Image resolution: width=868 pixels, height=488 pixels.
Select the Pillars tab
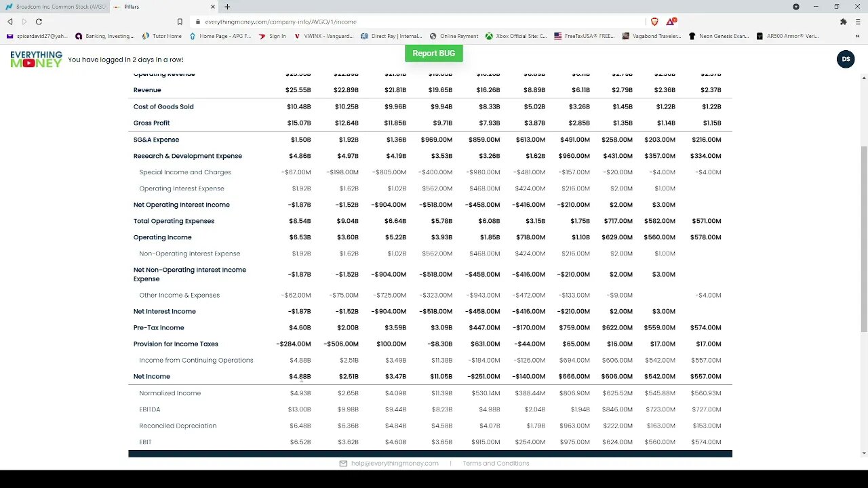tap(163, 7)
